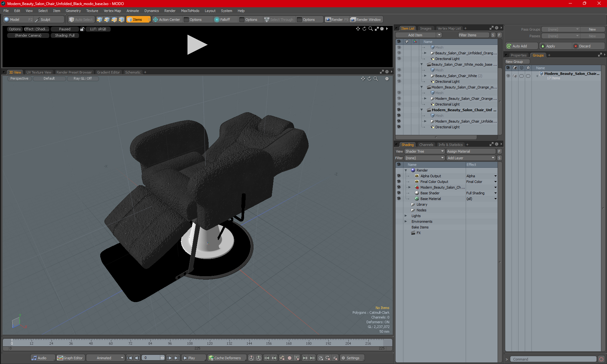Open the Geometry menu
Image resolution: width=607 pixels, height=364 pixels.
73,11
